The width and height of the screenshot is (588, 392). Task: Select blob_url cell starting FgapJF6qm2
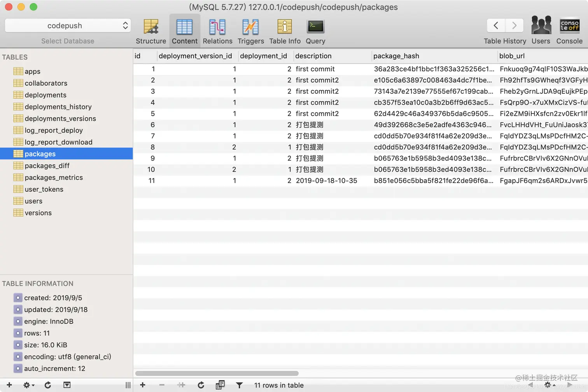tap(543, 180)
